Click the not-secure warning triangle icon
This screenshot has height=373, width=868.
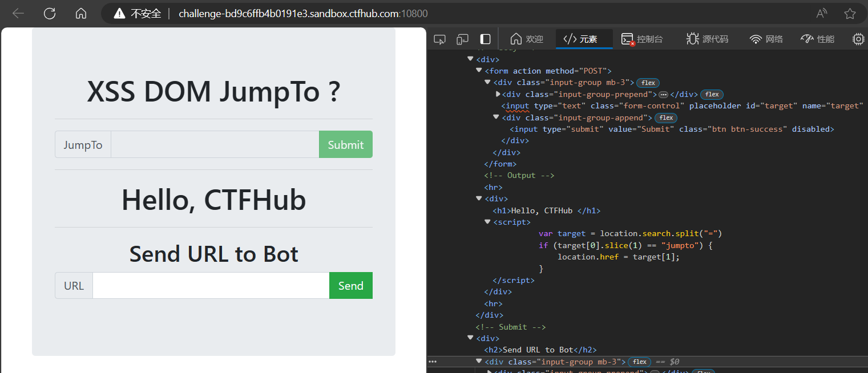[x=119, y=14]
